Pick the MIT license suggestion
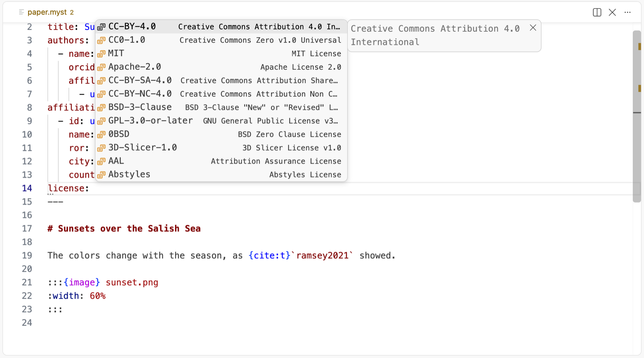The width and height of the screenshot is (644, 358). pyautogui.click(x=221, y=53)
